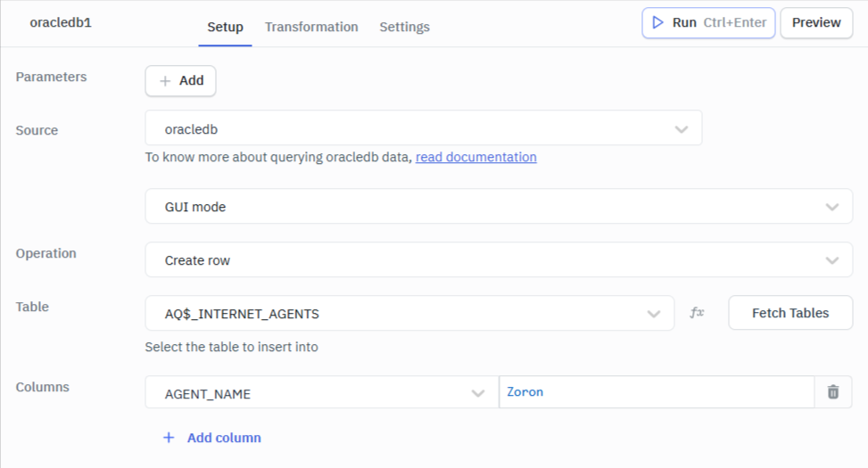Viewport: 868px width, 468px height.
Task: Click the Add column link text
Action: click(x=224, y=438)
